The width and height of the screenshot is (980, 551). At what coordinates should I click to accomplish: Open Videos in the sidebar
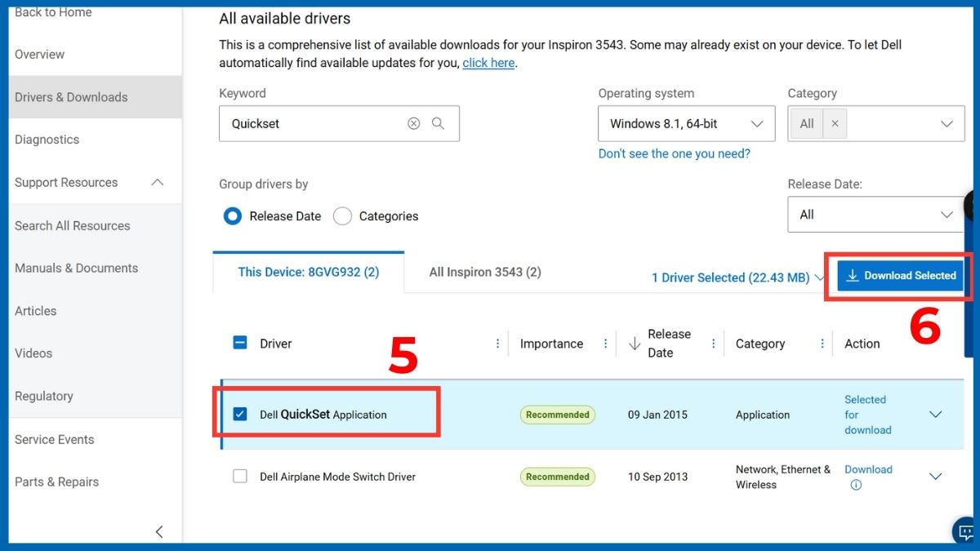point(33,353)
